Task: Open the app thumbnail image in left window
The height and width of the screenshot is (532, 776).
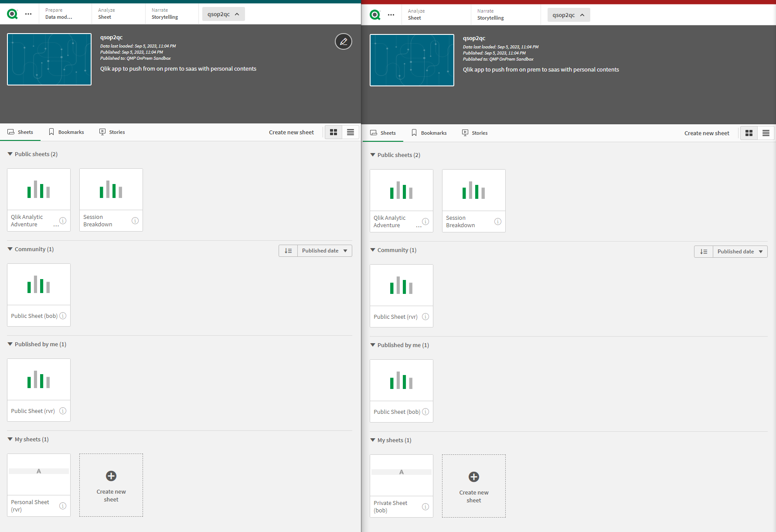Action: coord(49,59)
